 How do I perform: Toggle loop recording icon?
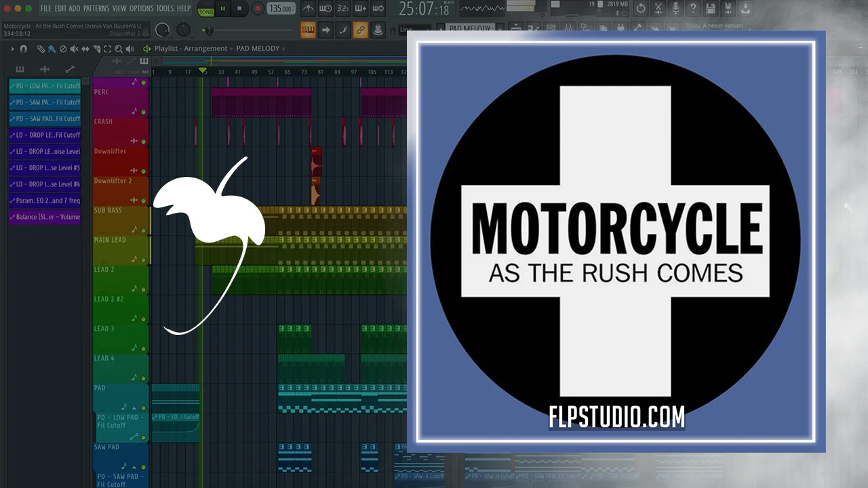[378, 9]
